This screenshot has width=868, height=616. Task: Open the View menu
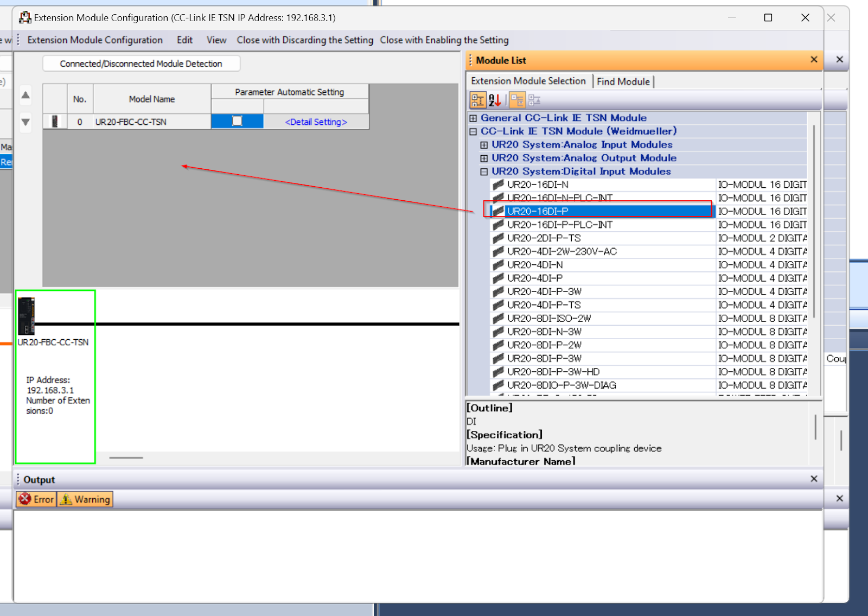[216, 40]
